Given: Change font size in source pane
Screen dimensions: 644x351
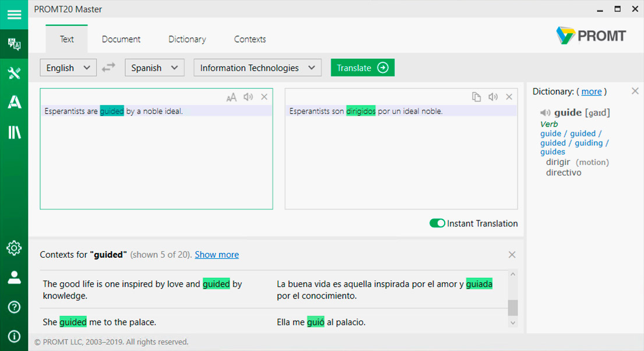Looking at the screenshot, I should (x=231, y=97).
